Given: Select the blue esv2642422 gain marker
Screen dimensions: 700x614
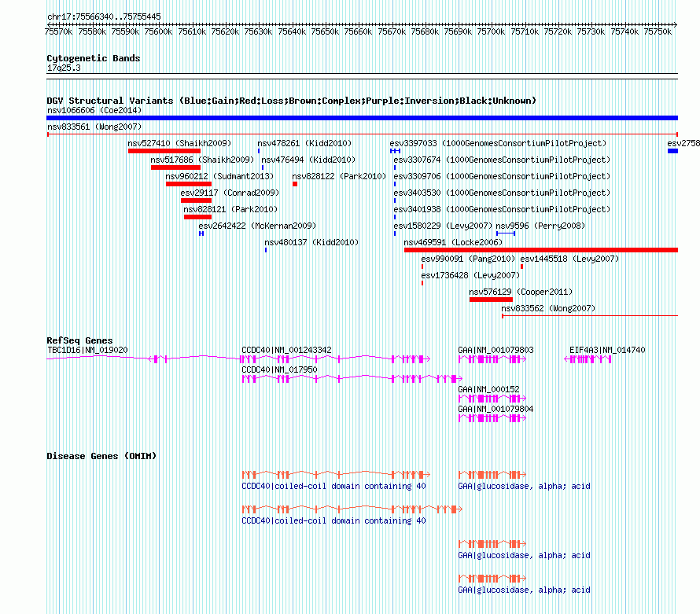Looking at the screenshot, I should [x=201, y=233].
